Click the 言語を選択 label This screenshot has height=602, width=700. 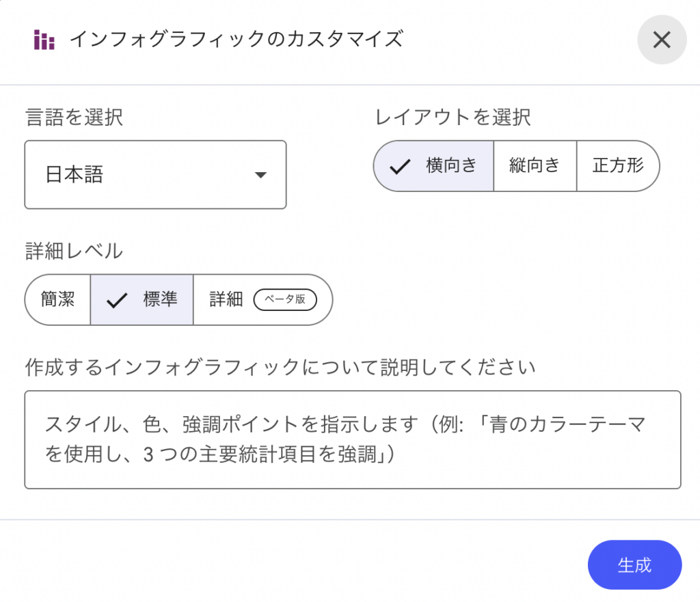click(x=74, y=118)
